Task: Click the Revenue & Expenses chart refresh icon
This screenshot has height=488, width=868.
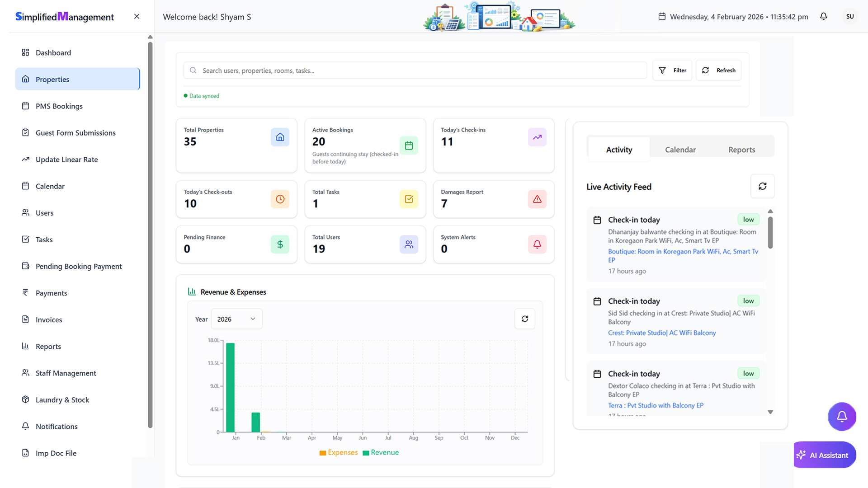Action: (524, 319)
